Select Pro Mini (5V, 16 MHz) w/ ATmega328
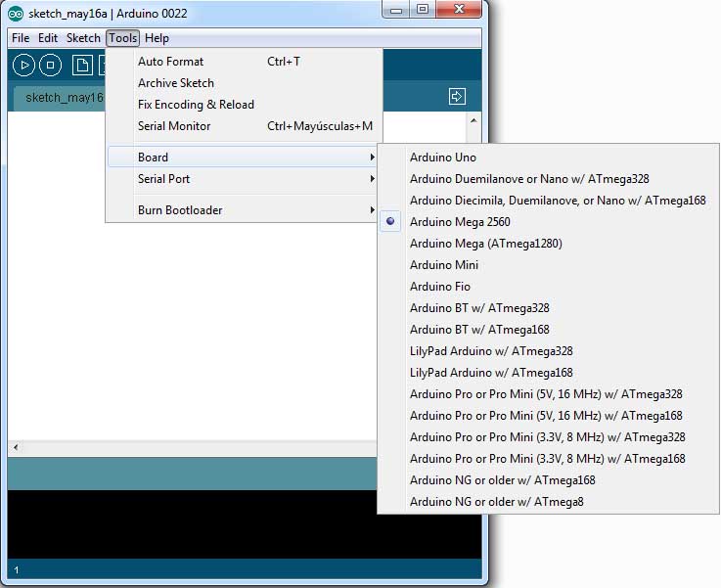This screenshot has height=588, width=721. tap(549, 394)
